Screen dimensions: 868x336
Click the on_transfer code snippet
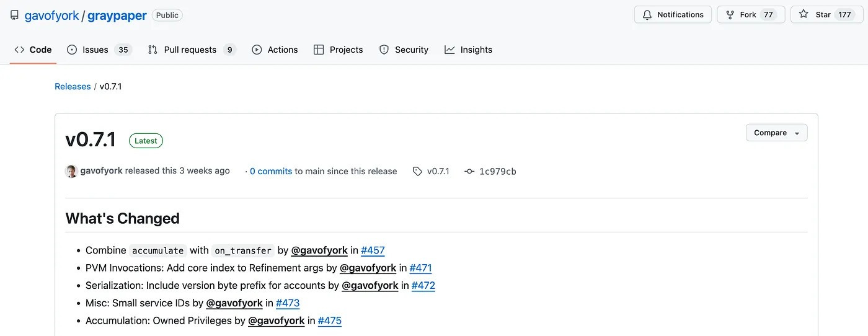click(242, 250)
